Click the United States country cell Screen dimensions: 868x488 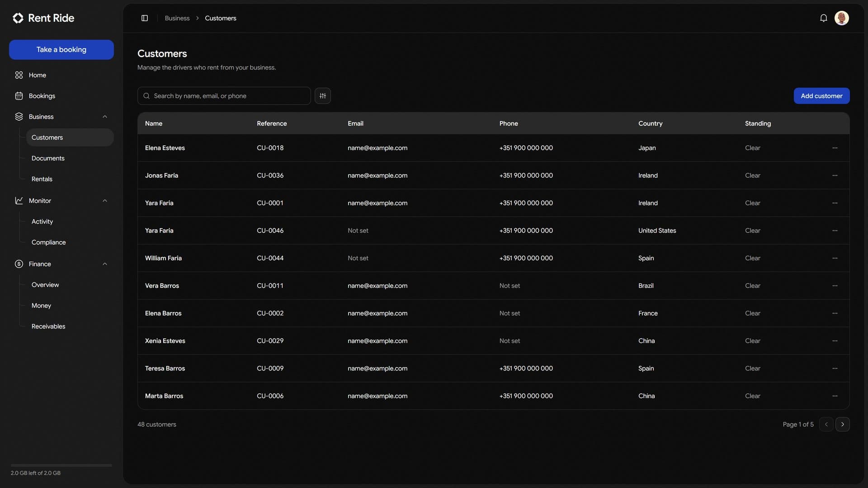click(x=657, y=230)
